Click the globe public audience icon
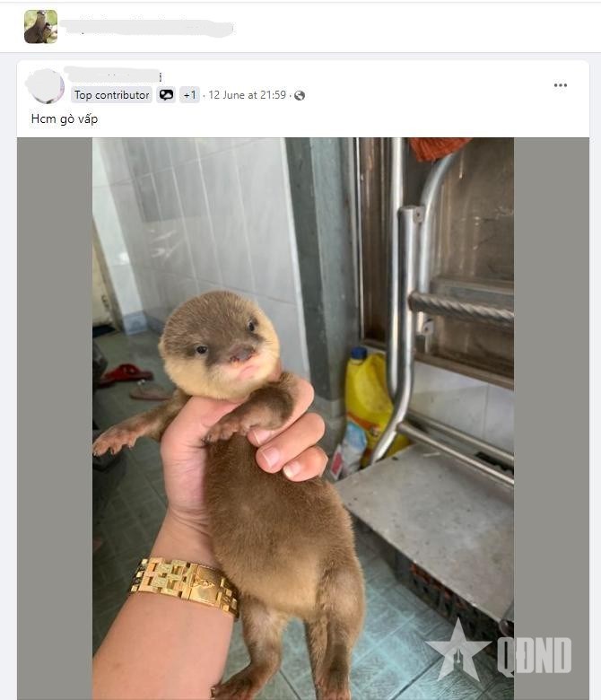 300,95
